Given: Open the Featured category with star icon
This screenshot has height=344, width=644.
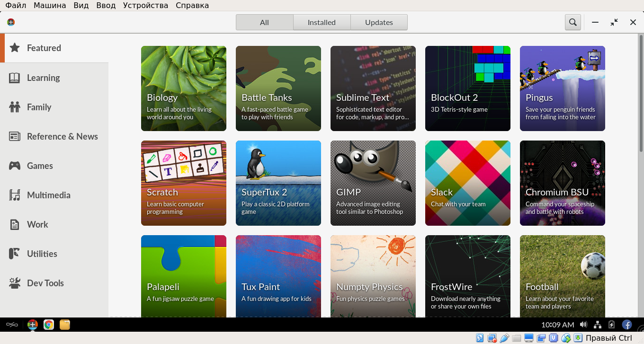Looking at the screenshot, I should (x=54, y=48).
